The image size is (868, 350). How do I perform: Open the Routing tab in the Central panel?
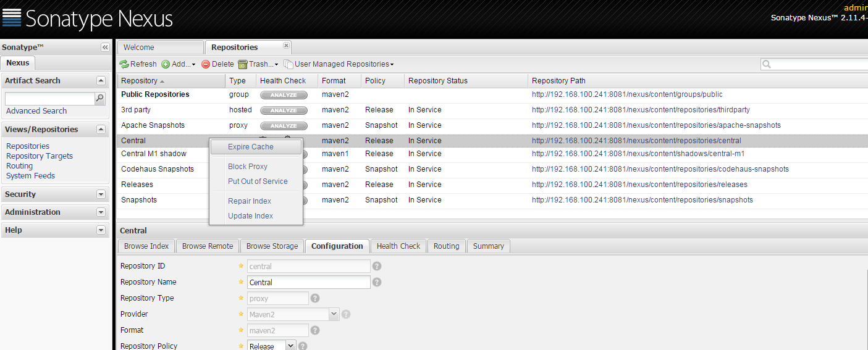(x=447, y=246)
